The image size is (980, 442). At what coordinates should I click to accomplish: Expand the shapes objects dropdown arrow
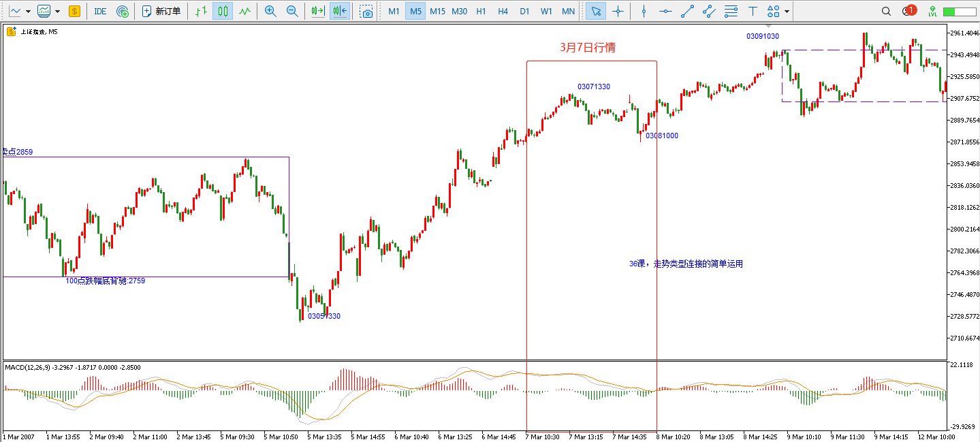787,12
